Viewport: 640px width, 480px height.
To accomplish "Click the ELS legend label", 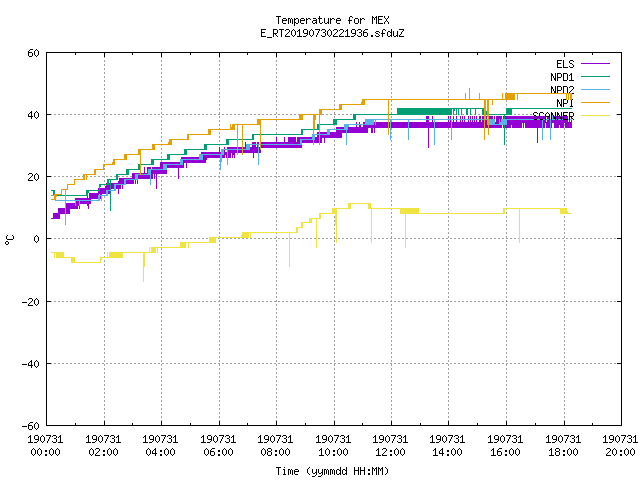I will pos(565,64).
